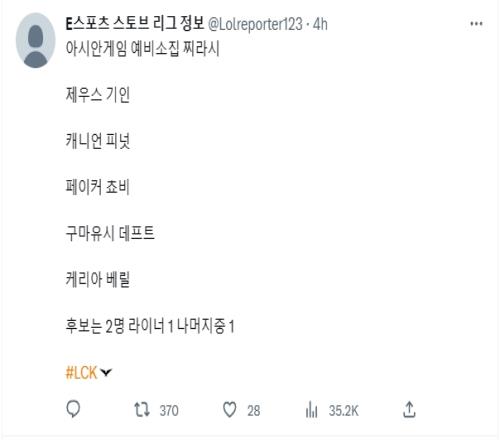The height and width of the screenshot is (440, 500).
Task: Share the tweet with the upload icon
Action: pos(409,410)
